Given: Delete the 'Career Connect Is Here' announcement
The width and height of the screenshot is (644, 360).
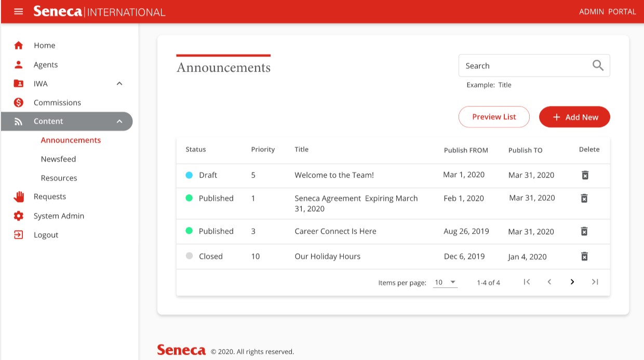Looking at the screenshot, I should pos(584,231).
